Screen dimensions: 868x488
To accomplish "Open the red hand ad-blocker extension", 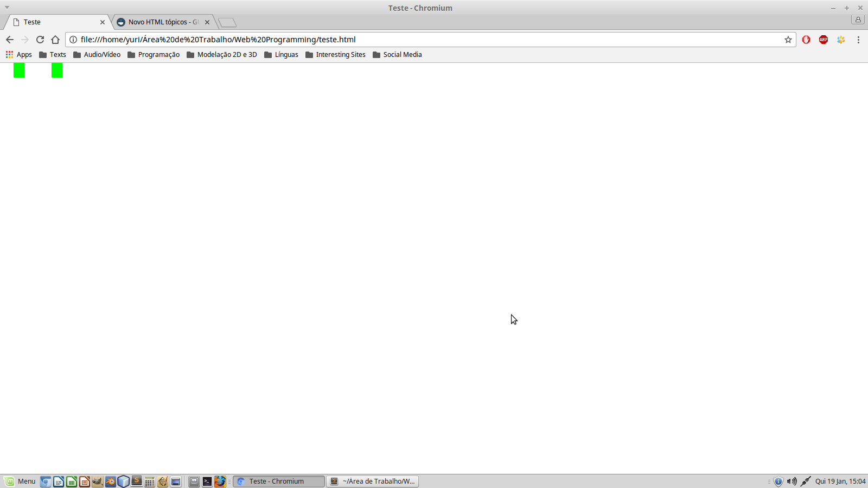I will [x=806, y=40].
